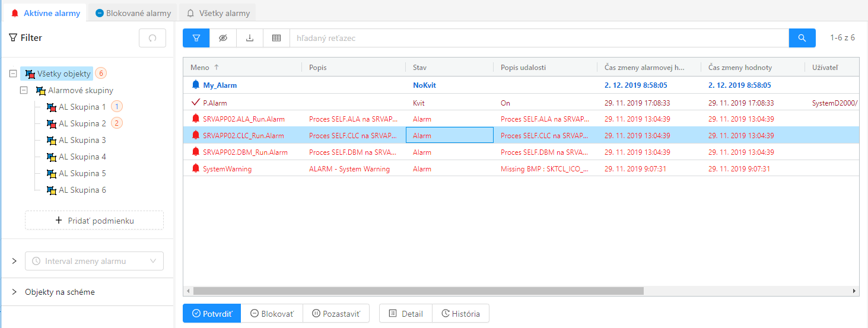Click the Pridať podmienku button
Screen dimensions: 868x328
click(94, 221)
